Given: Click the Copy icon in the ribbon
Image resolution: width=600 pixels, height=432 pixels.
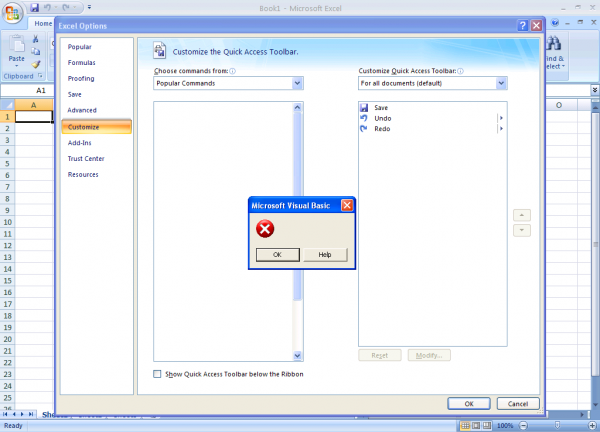Looking at the screenshot, I should [36, 52].
